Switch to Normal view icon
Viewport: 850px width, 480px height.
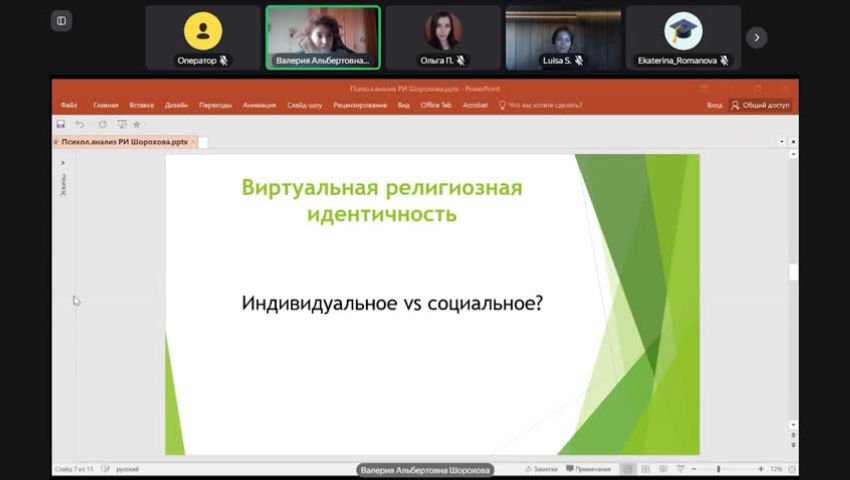coord(628,469)
